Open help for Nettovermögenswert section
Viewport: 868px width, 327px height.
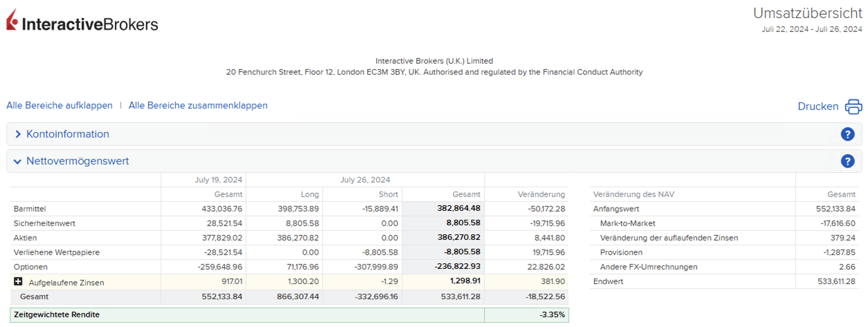point(847,161)
